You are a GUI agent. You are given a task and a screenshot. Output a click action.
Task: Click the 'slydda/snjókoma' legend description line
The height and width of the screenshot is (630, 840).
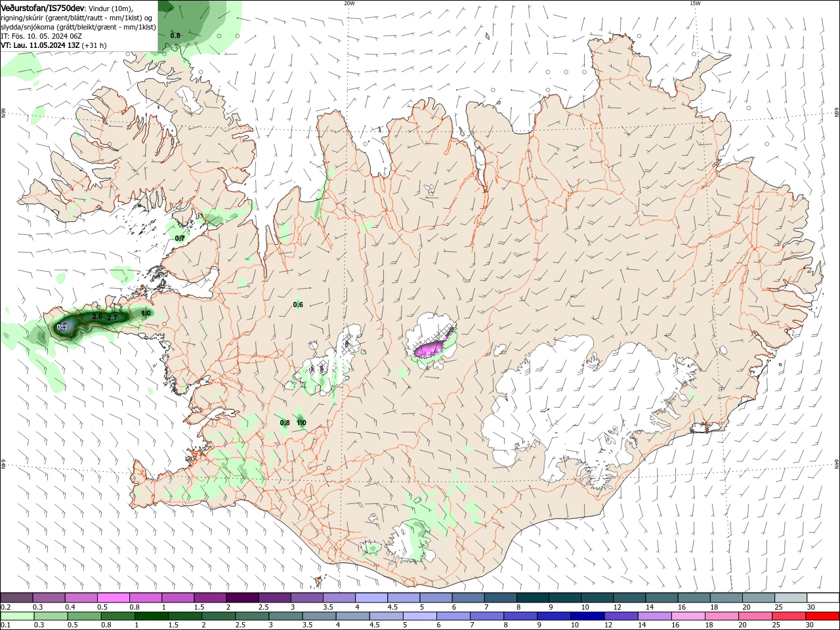(78, 27)
